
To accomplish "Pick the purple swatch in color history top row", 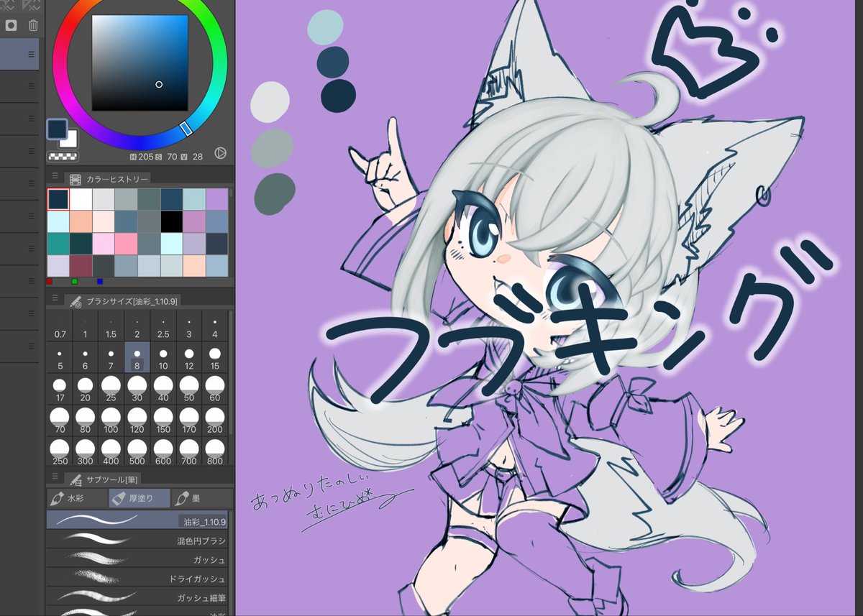I will (x=216, y=199).
